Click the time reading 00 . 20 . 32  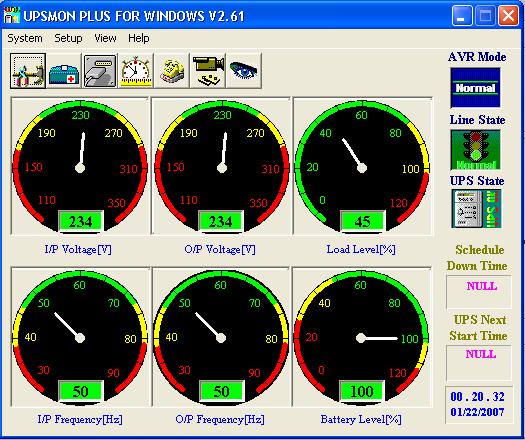pyautogui.click(x=477, y=397)
